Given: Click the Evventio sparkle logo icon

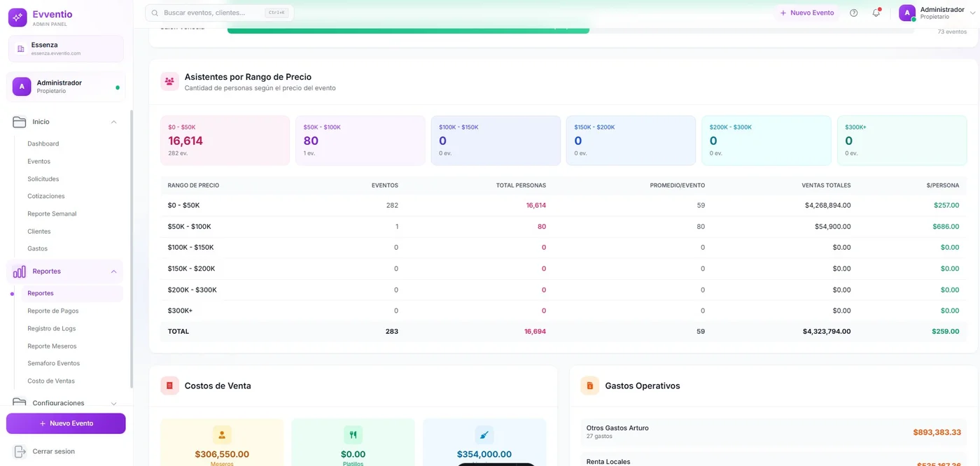Looking at the screenshot, I should (x=17, y=17).
